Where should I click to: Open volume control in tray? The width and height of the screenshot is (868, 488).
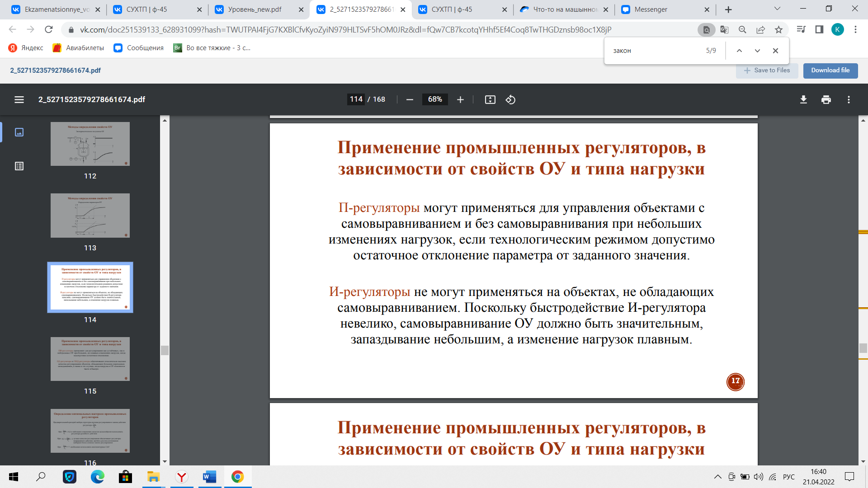tap(758, 477)
